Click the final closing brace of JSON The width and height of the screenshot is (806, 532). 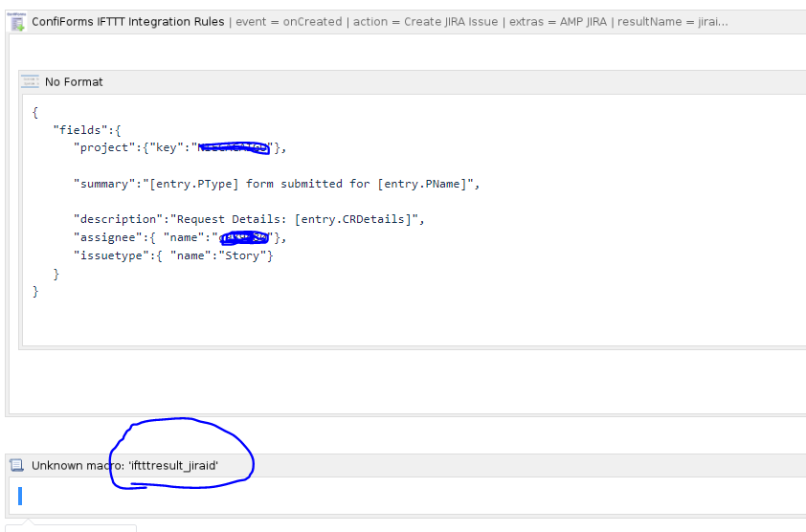click(35, 292)
